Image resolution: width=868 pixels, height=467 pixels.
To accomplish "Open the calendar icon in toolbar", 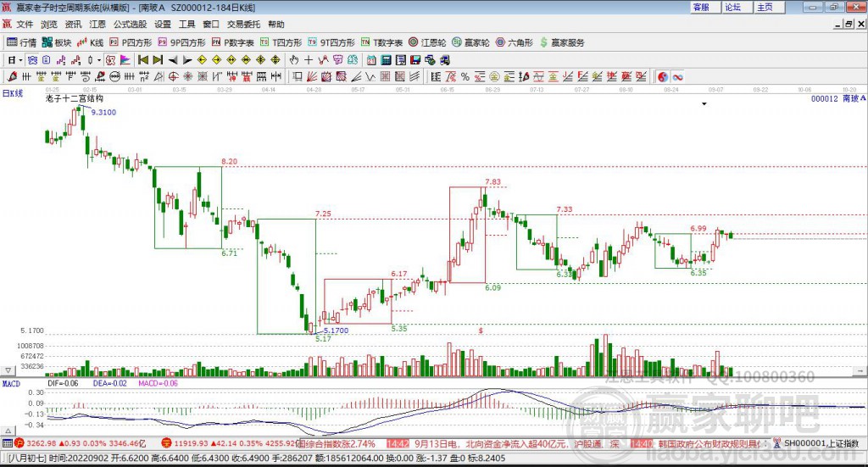I will (371, 60).
